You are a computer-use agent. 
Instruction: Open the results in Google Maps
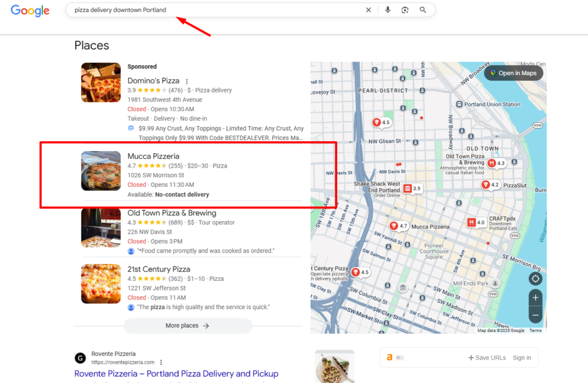tap(513, 73)
